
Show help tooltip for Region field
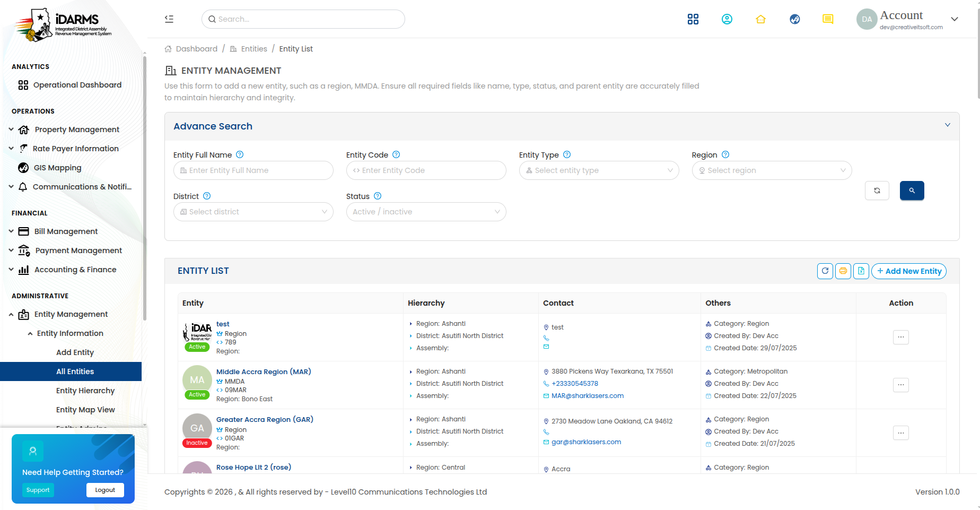[x=725, y=154]
